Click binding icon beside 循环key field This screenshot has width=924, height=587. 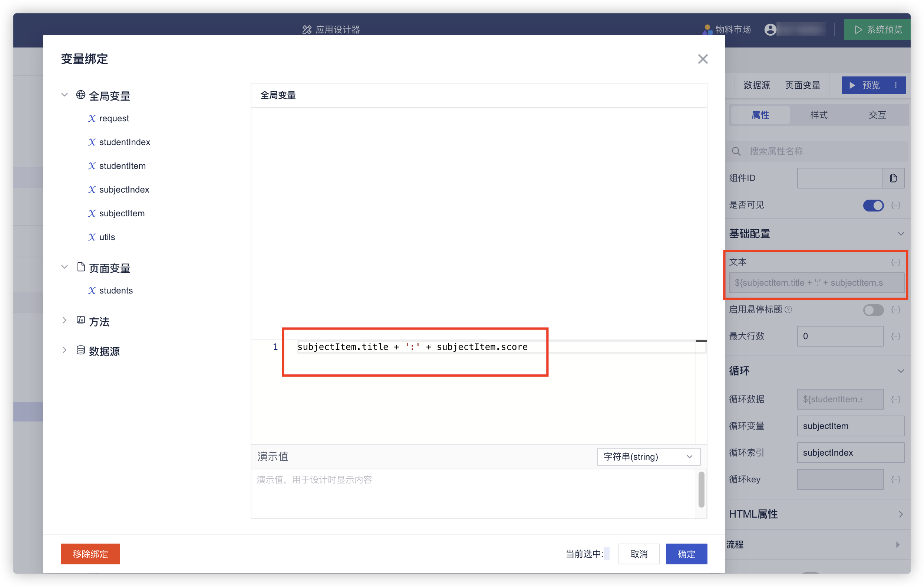(x=895, y=479)
